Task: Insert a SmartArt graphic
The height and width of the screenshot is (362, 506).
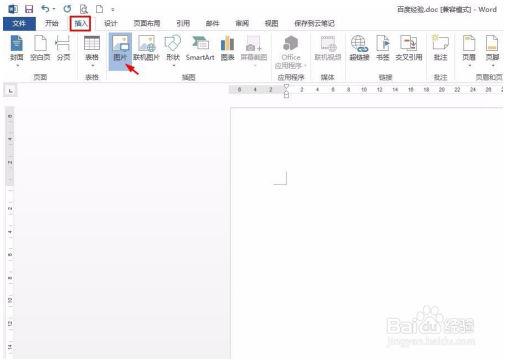Action: (x=200, y=49)
